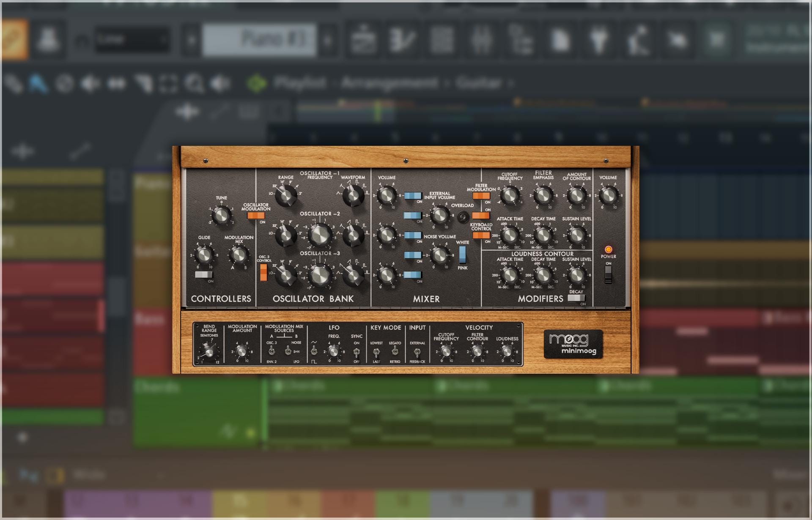Click Oscillator 2 frequency knob

coord(320,235)
